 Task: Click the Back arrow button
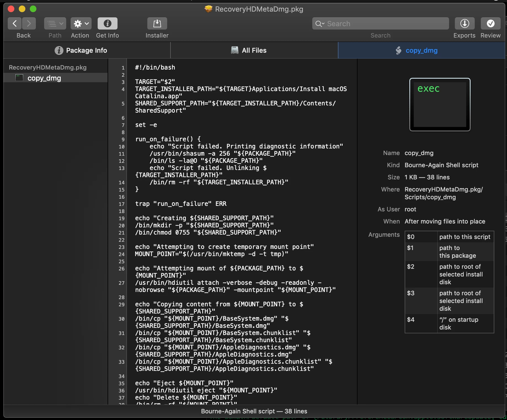(x=15, y=24)
